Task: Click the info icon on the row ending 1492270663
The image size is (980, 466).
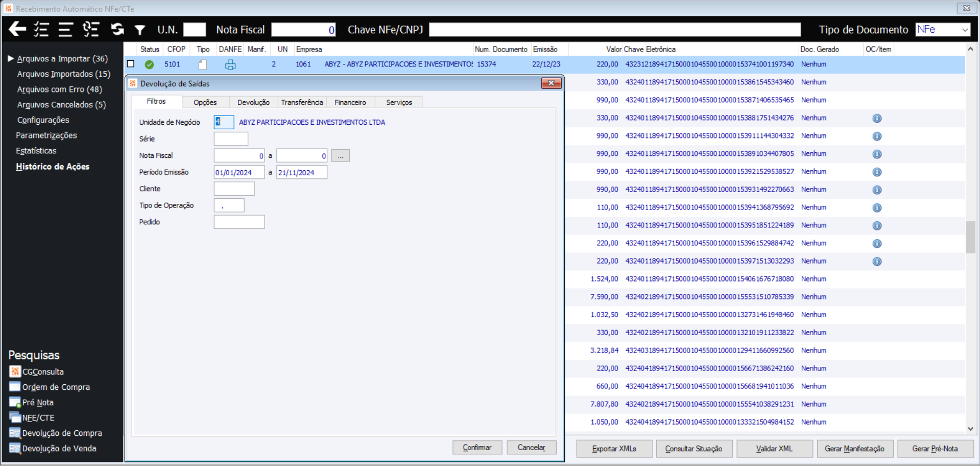Action: click(x=877, y=190)
